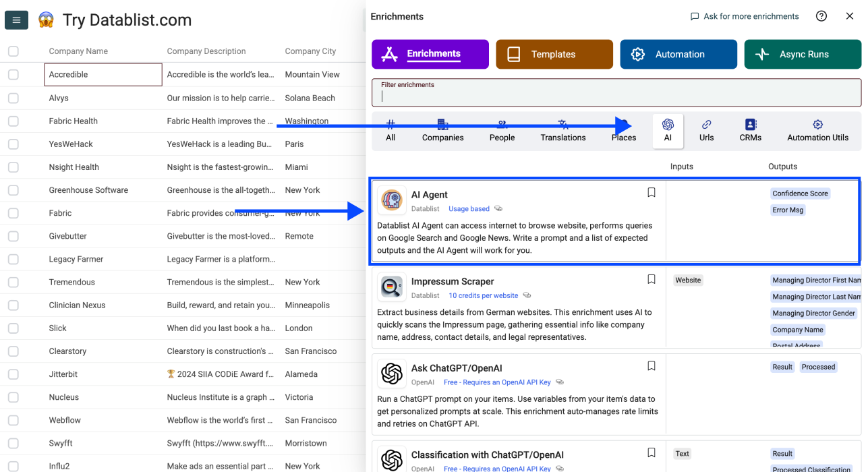Image resolution: width=868 pixels, height=472 pixels.
Task: Bookmark the Ask ChatGPT/OpenAI enrichment
Action: point(651,366)
